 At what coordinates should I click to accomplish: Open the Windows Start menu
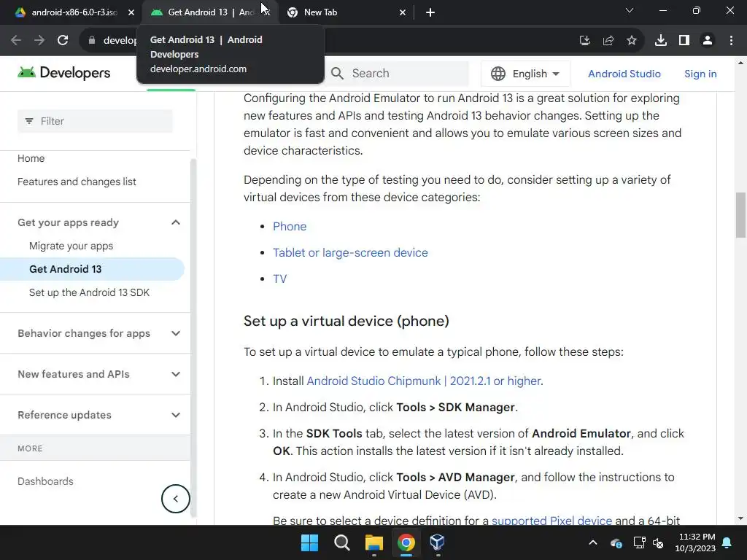[309, 542]
